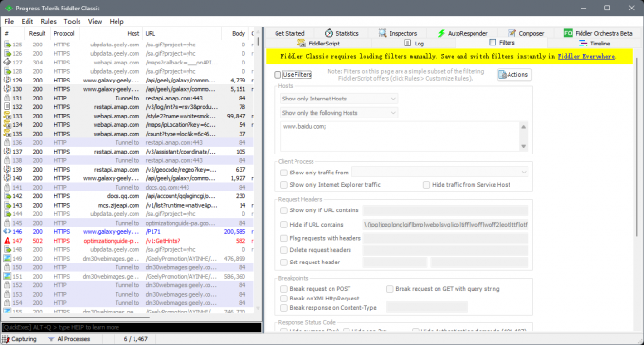Check Break request on GET with query string
The height and width of the screenshot is (345, 644).
pyautogui.click(x=390, y=289)
